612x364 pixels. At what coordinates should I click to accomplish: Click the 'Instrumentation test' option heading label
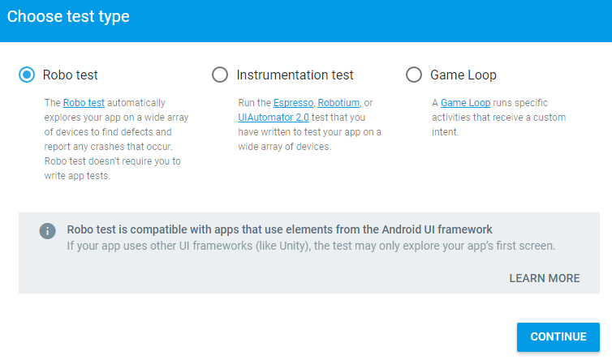295,75
